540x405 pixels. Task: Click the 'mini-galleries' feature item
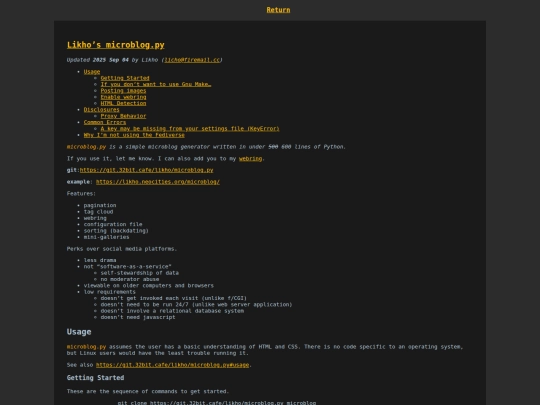click(106, 237)
